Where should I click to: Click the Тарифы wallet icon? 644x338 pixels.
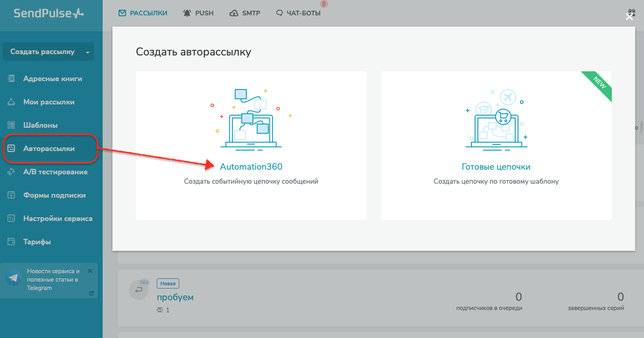pyautogui.click(x=12, y=242)
